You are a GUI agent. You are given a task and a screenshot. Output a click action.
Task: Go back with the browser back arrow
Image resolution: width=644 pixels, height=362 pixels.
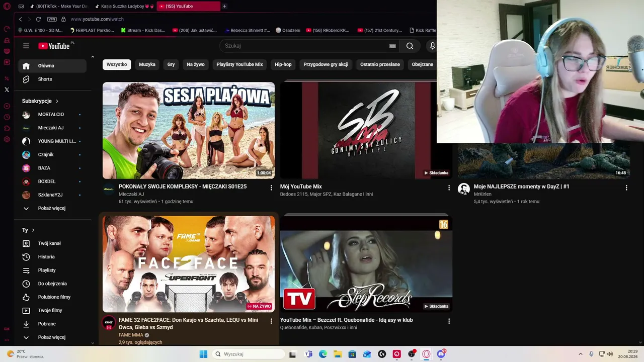coord(20,19)
